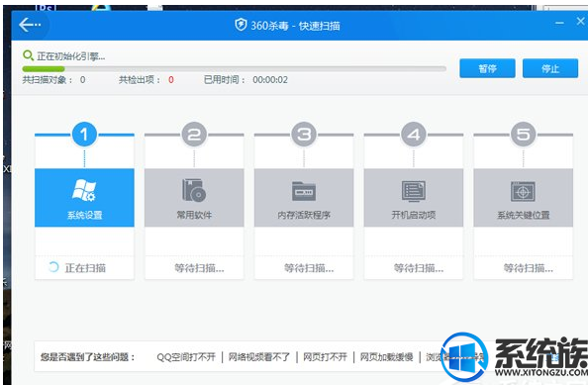Stop the scan with 停止 button
This screenshot has width=588, height=385.
pyautogui.click(x=550, y=68)
